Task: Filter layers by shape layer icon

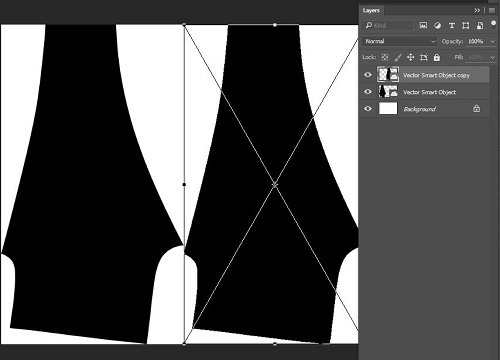Action: point(466,25)
